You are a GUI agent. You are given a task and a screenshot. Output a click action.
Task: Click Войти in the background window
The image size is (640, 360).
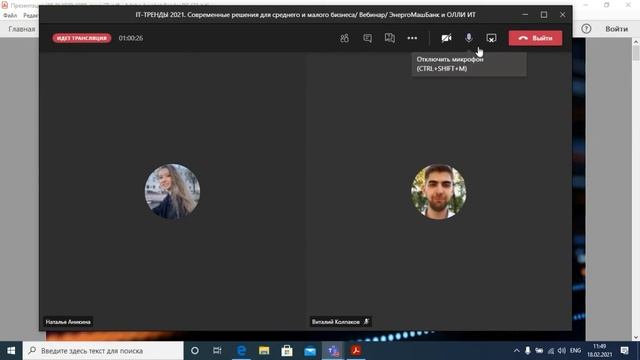click(616, 29)
